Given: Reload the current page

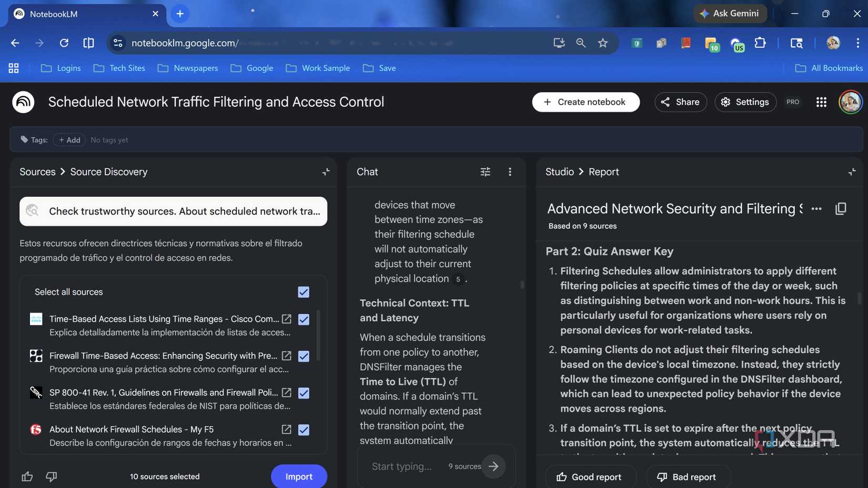Looking at the screenshot, I should [x=64, y=43].
